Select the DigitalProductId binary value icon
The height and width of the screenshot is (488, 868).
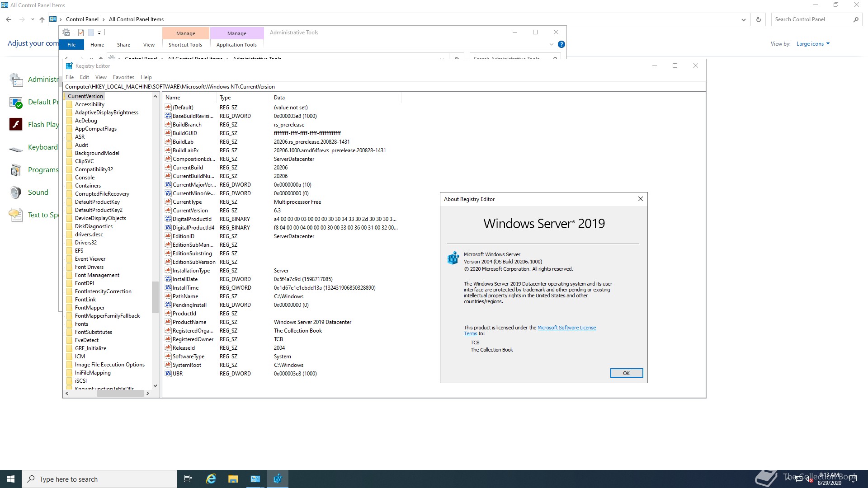pyautogui.click(x=168, y=219)
